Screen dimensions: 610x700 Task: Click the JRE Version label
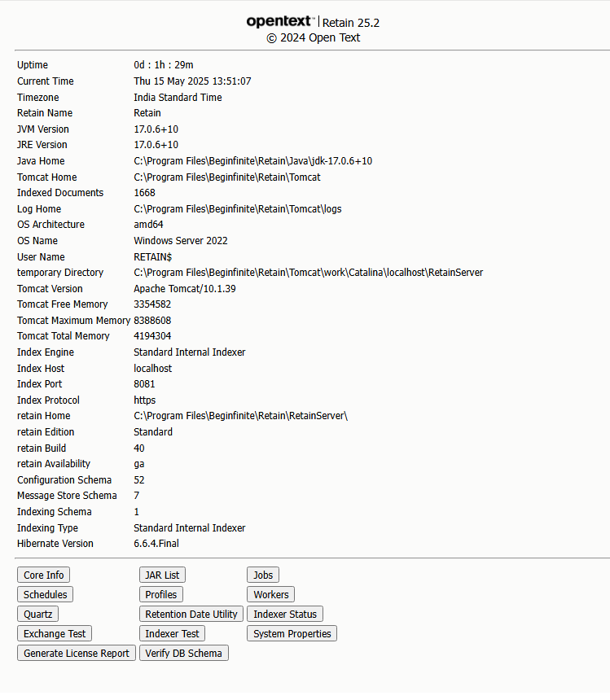42,145
